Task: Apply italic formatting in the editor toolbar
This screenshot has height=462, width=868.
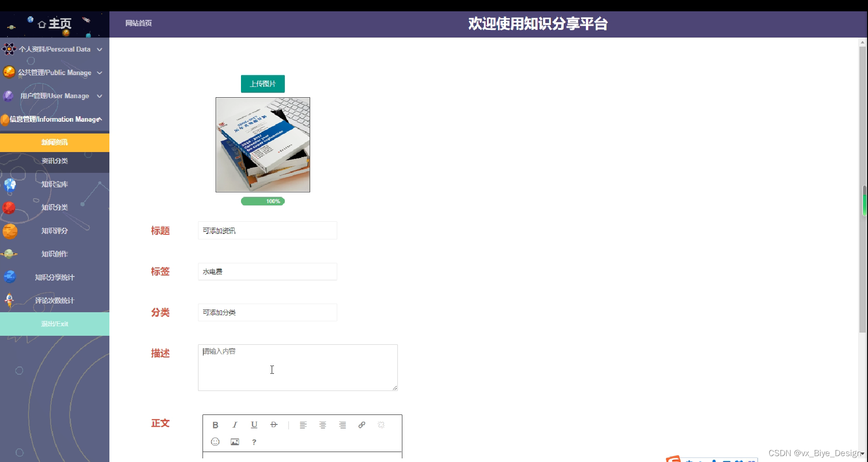Action: click(x=235, y=425)
